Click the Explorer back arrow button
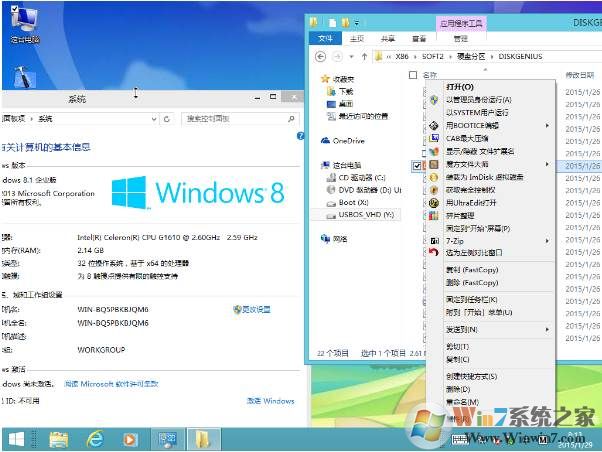602x452 pixels. [321, 57]
